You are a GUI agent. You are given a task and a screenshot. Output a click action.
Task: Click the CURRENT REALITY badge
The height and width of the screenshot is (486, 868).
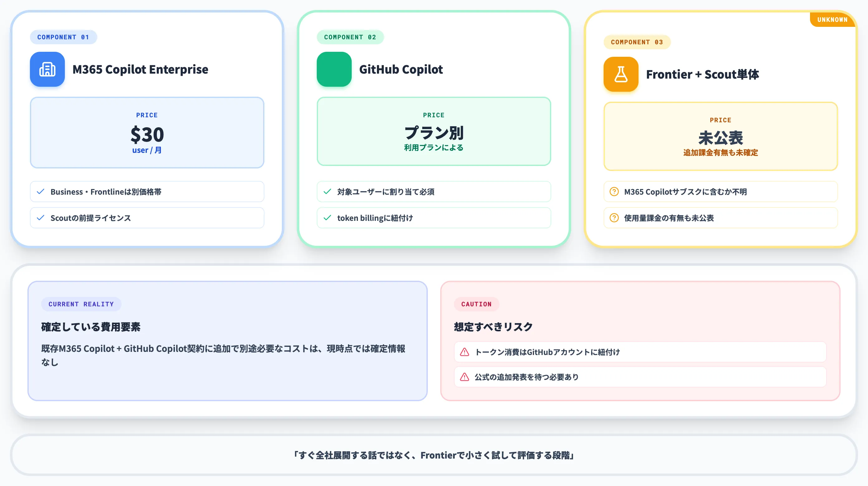click(x=81, y=304)
